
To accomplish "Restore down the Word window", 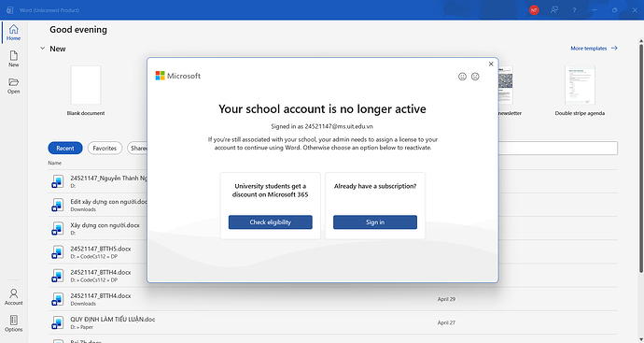I will coord(614,10).
